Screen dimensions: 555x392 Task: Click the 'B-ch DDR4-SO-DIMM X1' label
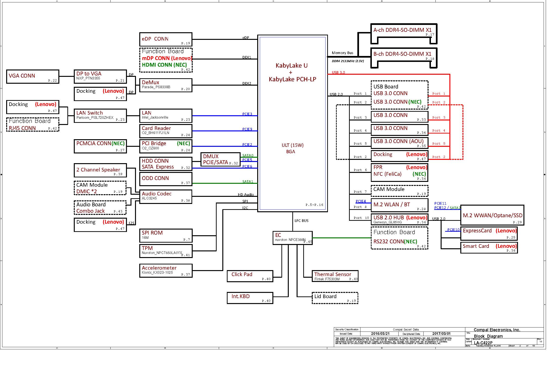click(402, 54)
